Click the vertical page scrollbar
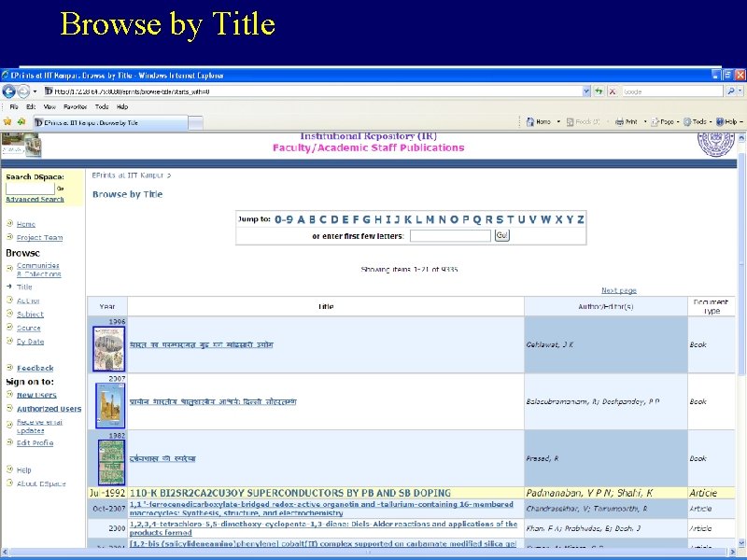Image resolution: width=747 pixels, height=560 pixels. (741, 339)
